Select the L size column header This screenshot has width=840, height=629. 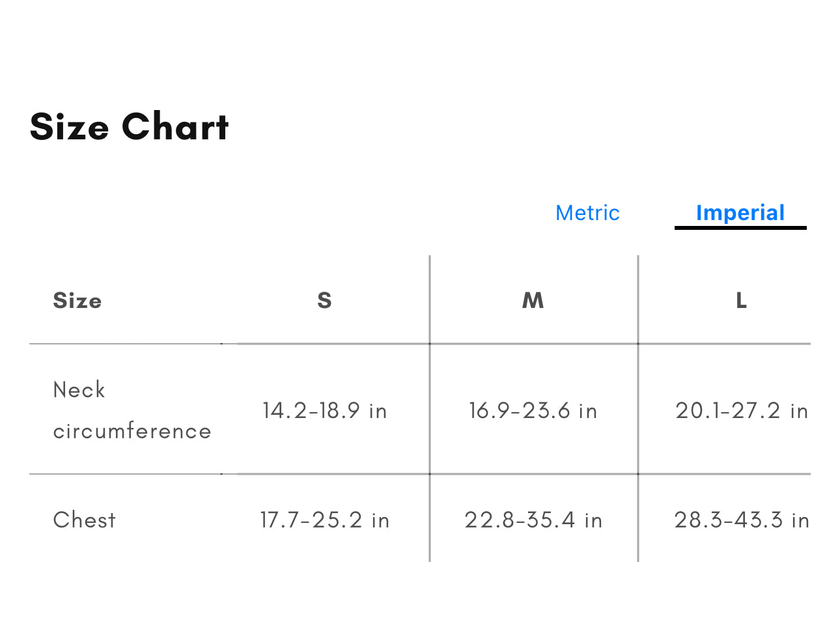741,301
